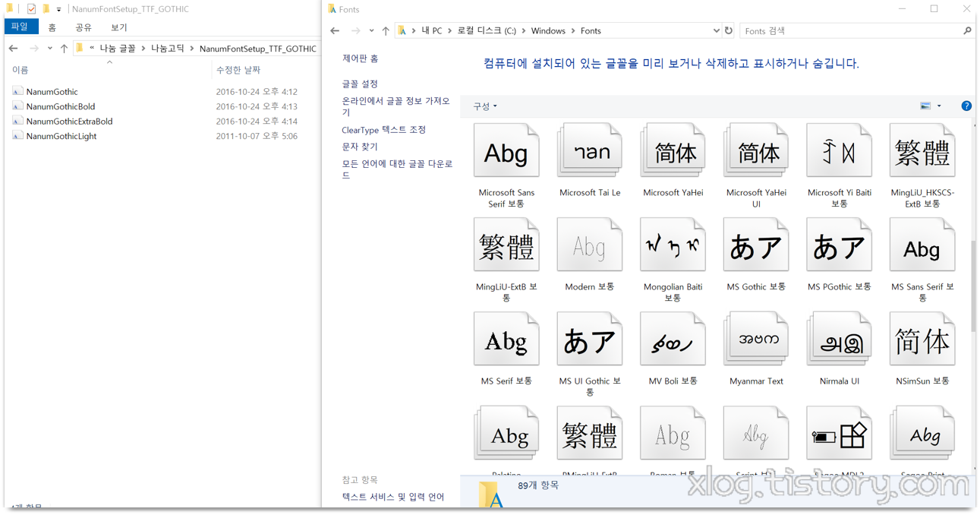Select the NanumGothicBold font file

pos(60,106)
